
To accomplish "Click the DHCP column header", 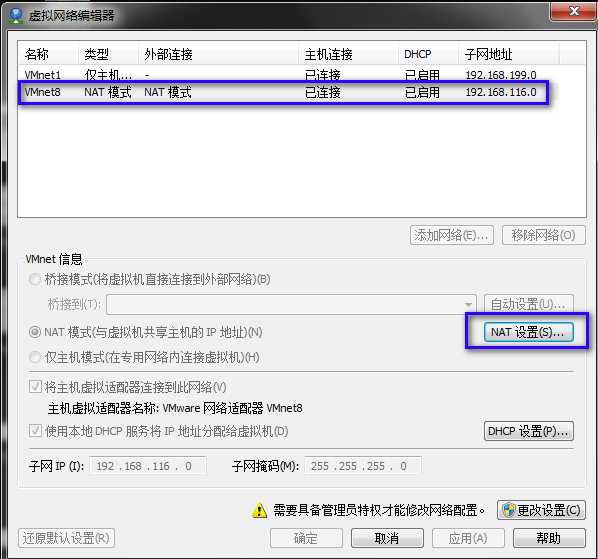I will [428, 54].
